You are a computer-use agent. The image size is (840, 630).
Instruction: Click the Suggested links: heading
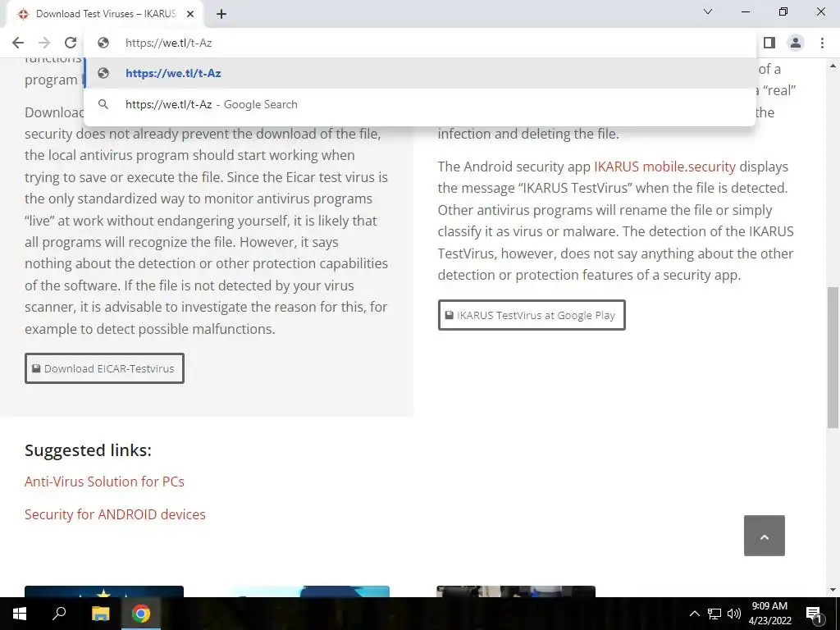point(88,450)
